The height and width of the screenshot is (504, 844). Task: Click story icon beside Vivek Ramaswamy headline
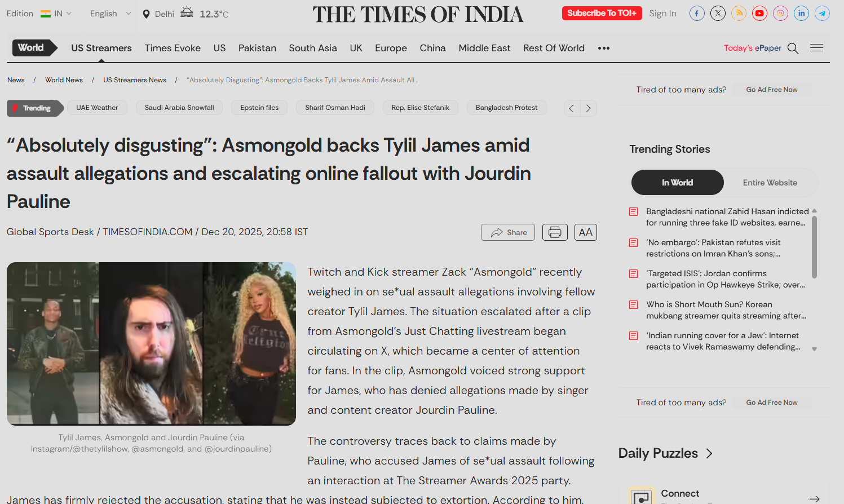pos(634,336)
